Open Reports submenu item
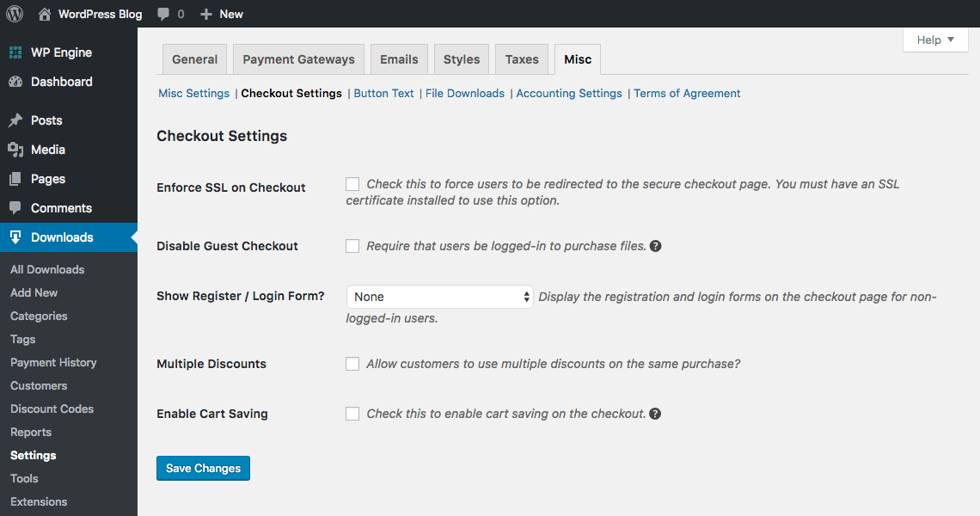 point(31,433)
